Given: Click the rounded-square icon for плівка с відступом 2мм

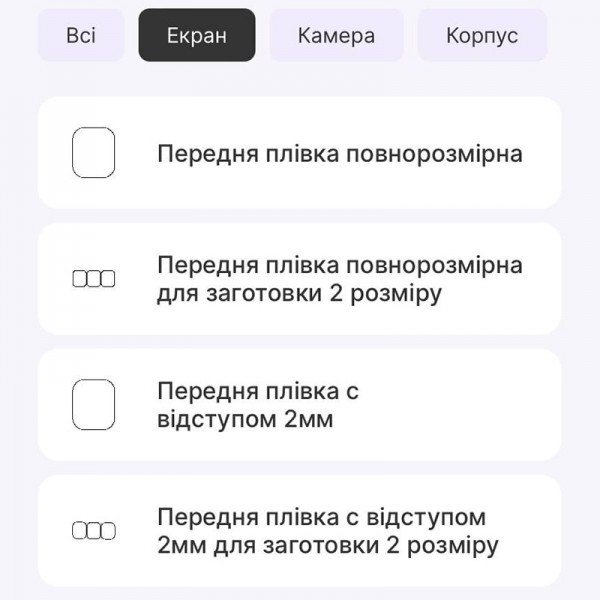Looking at the screenshot, I should pos(94,404).
